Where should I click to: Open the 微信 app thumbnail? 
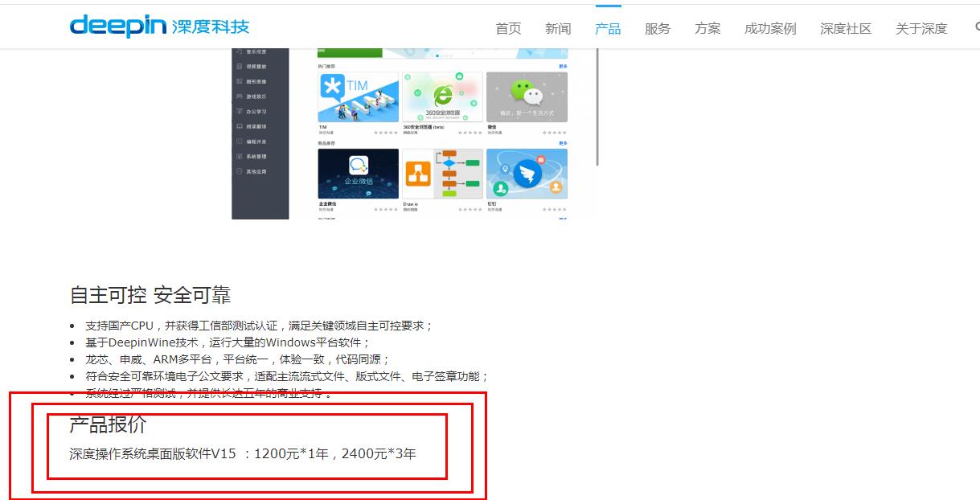click(527, 95)
